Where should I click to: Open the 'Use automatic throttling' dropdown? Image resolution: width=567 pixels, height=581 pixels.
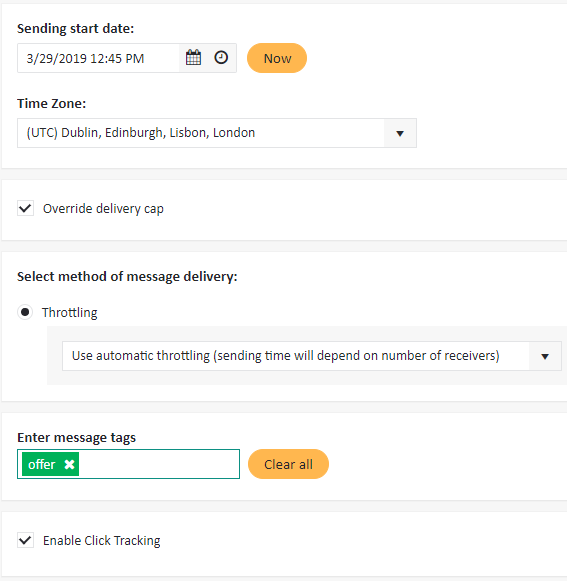(312, 356)
